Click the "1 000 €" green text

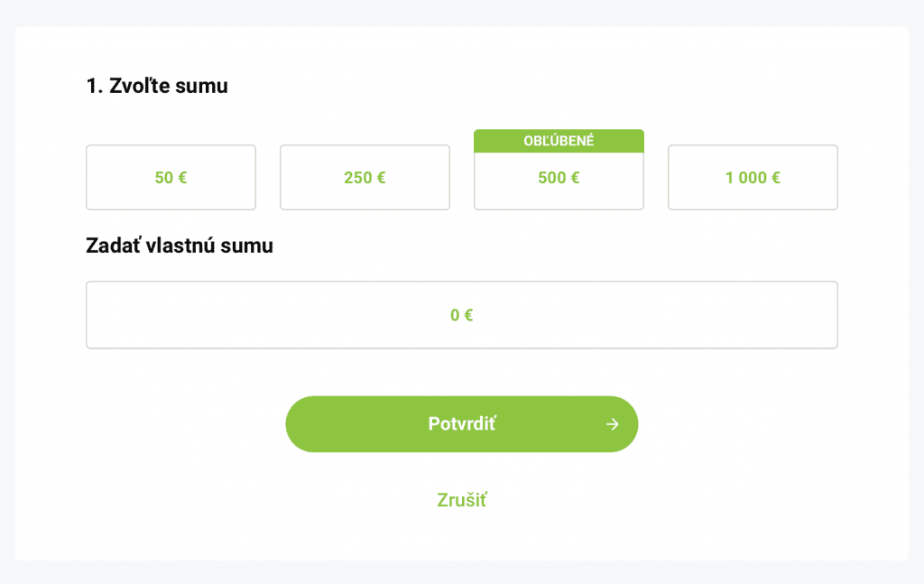[x=753, y=178]
